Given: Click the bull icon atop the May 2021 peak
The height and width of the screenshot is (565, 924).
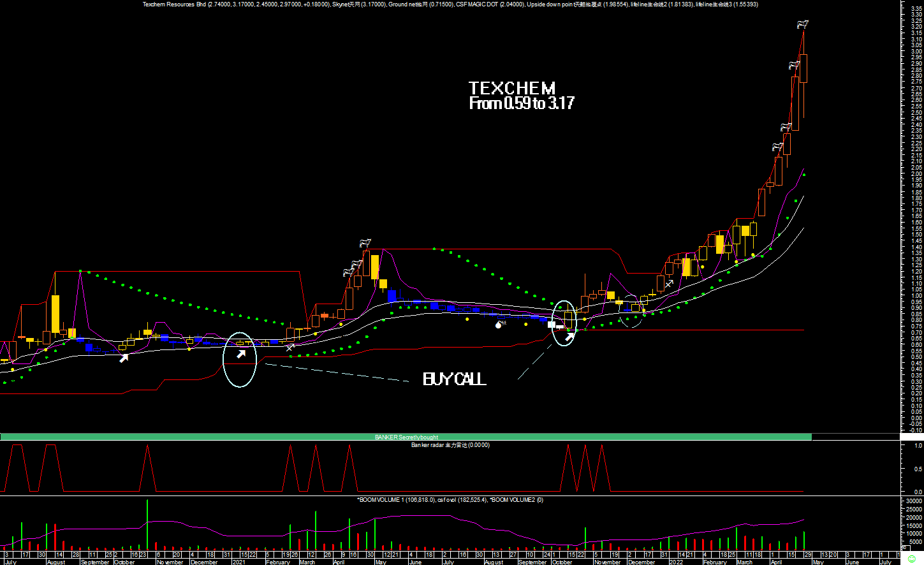Looking at the screenshot, I should 365,243.
